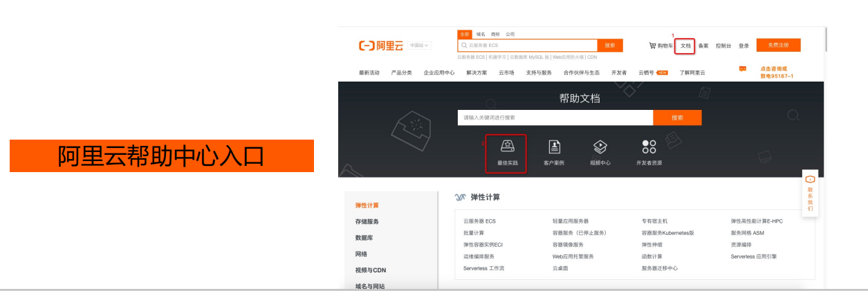Open the 服务器迁移中心 link
Image resolution: width=868 pixels, height=291 pixels.
tap(660, 268)
